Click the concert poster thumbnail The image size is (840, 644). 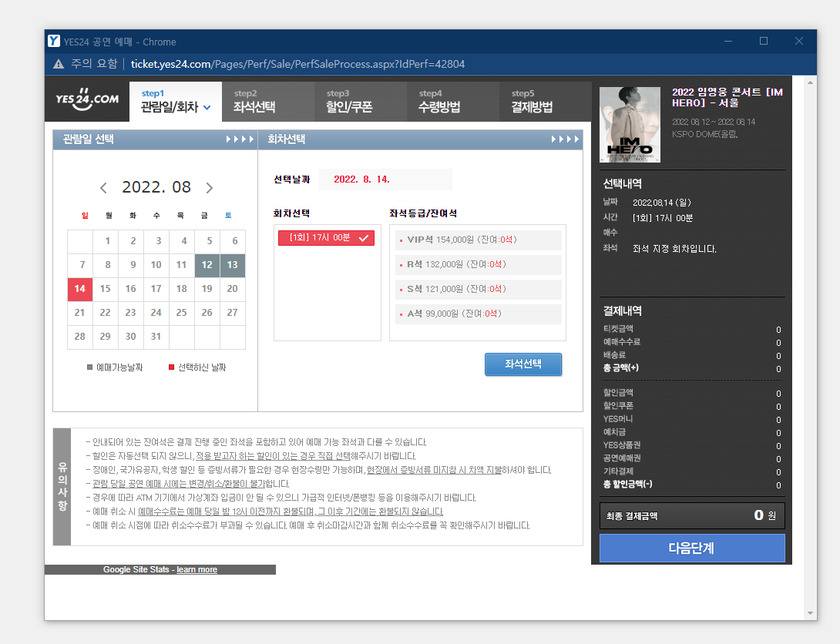pyautogui.click(x=630, y=124)
